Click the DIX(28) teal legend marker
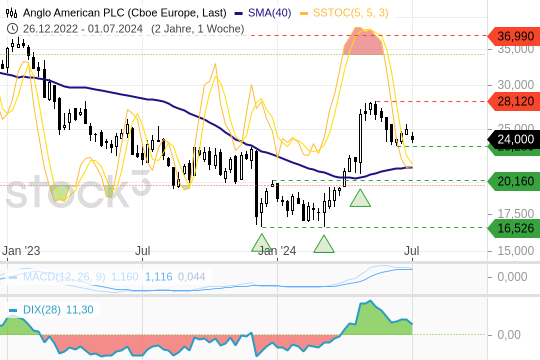 point(13,310)
